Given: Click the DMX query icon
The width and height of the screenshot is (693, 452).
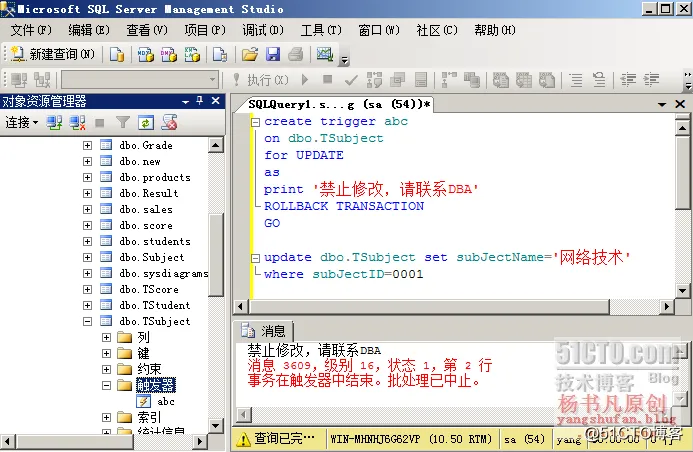Looking at the screenshot, I should click(168, 54).
